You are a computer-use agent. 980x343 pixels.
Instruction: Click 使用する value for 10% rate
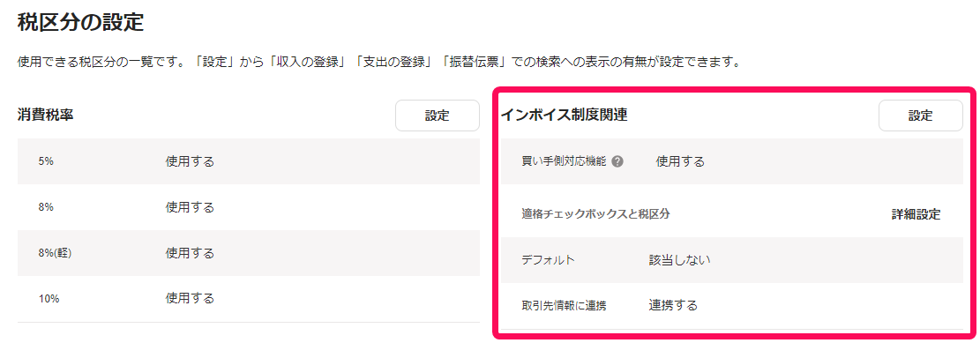(x=190, y=298)
